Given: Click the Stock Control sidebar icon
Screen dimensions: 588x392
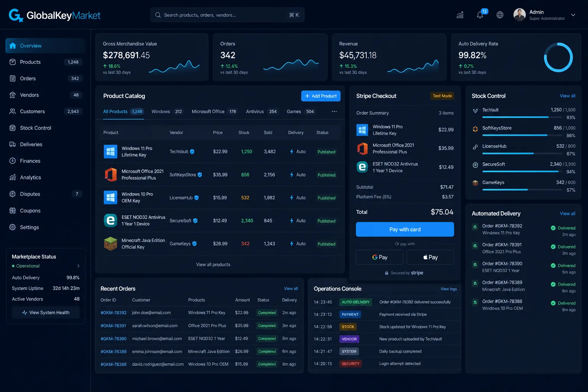Looking at the screenshot, I should [x=13, y=128].
